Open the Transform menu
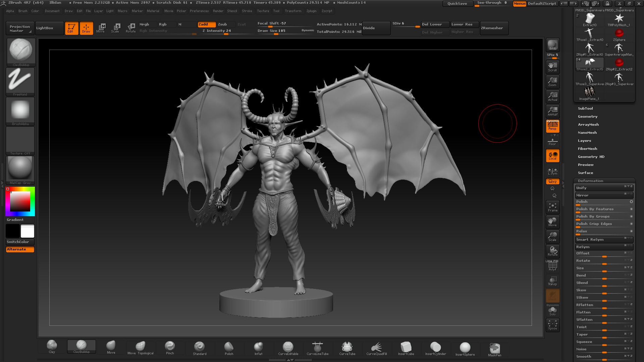This screenshot has height=362, width=644. 293,11
